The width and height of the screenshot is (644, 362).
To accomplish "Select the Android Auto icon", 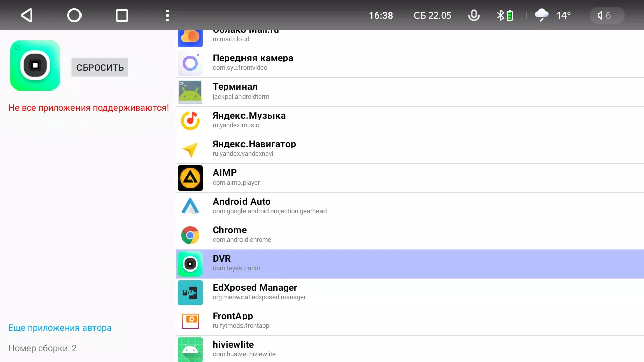I will pos(190,207).
